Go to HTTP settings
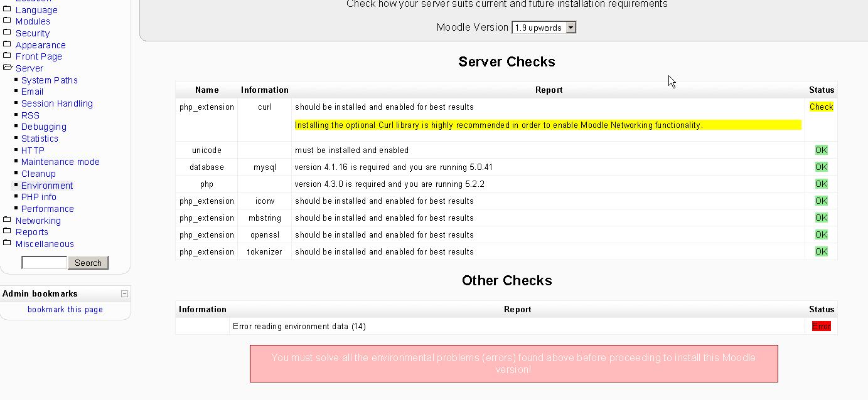Screen dimensions: 868x400 click(x=33, y=150)
